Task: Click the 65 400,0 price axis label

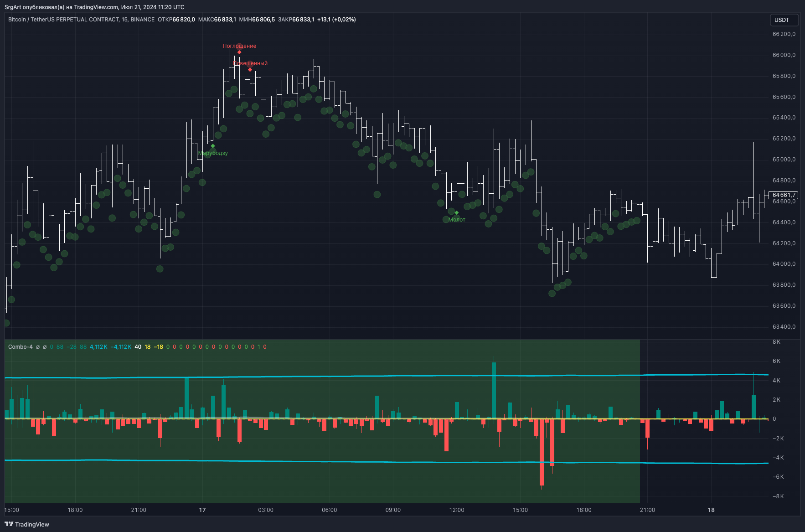Action: click(x=784, y=118)
